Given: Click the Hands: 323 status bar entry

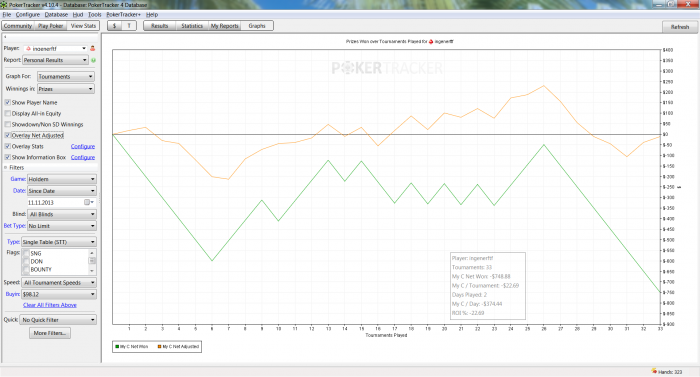Looking at the screenshot, I should point(667,372).
